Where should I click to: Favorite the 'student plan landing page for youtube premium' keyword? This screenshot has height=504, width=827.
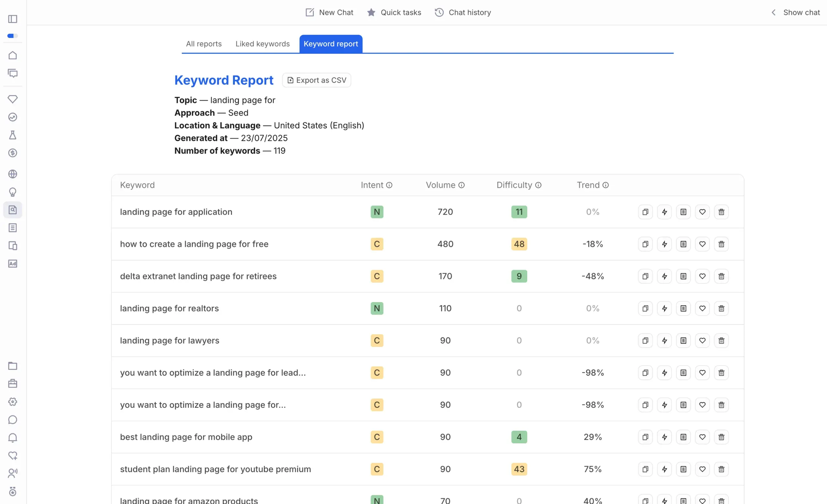point(702,469)
